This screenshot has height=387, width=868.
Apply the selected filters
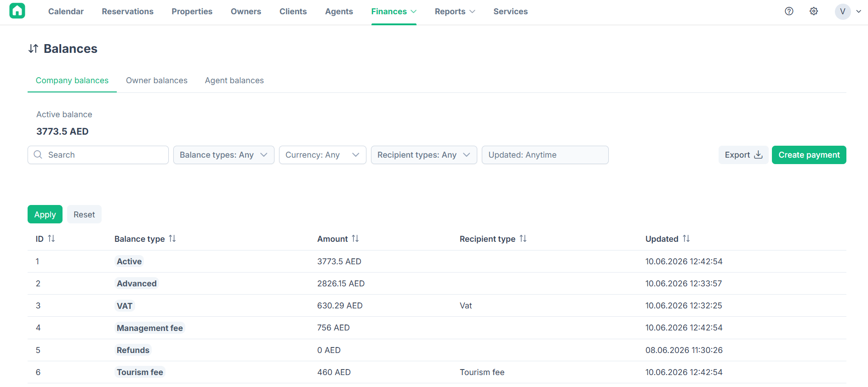pyautogui.click(x=45, y=214)
